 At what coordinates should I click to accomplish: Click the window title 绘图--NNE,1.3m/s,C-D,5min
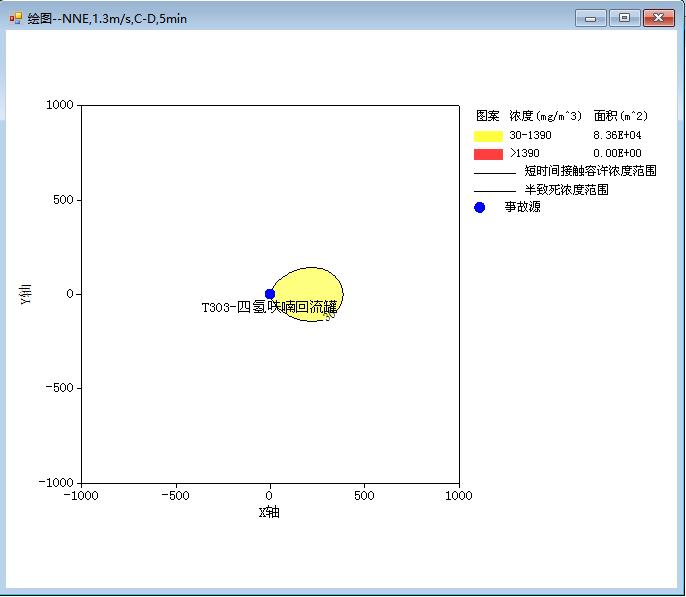pos(107,19)
